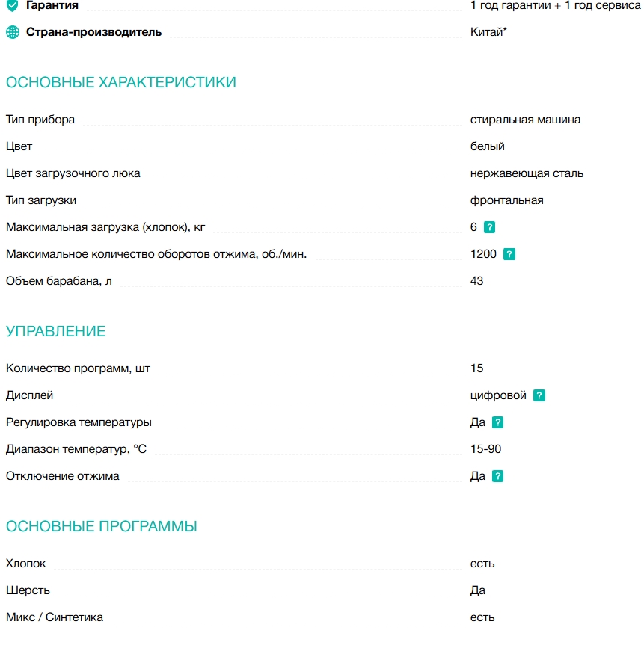Click help icon beside 1200 spin speed
Viewport: 644px width, 651px height.
[x=509, y=254]
